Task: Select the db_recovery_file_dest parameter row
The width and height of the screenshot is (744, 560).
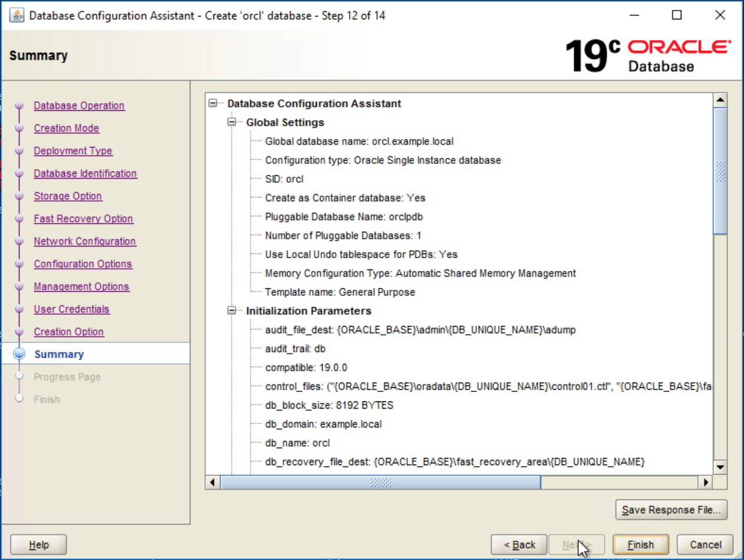Action: coord(455,462)
